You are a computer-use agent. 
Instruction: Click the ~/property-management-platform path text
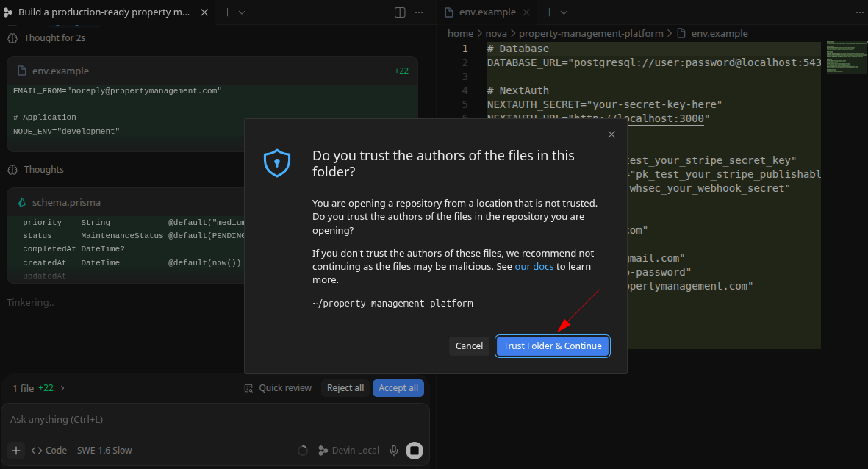(392, 304)
